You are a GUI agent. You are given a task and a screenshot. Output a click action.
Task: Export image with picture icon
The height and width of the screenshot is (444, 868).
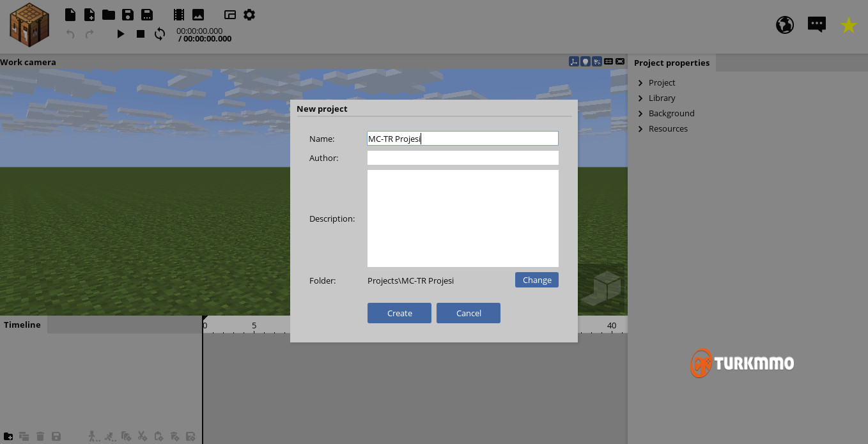198,14
